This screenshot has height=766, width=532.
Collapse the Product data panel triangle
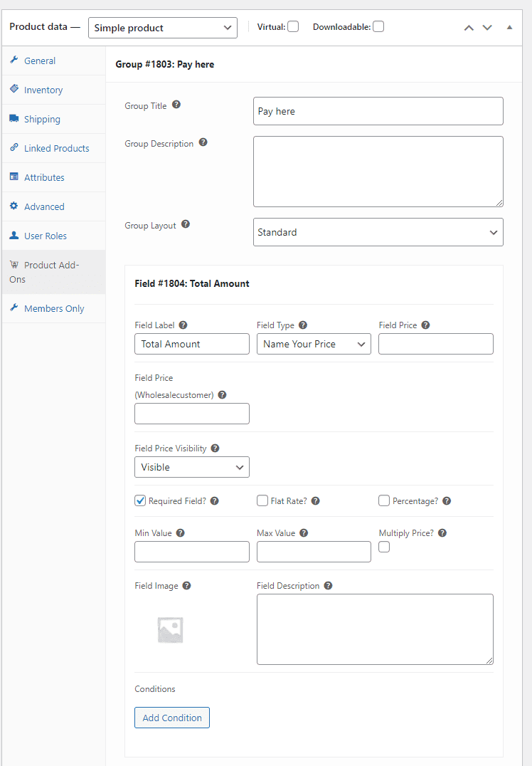click(x=509, y=27)
